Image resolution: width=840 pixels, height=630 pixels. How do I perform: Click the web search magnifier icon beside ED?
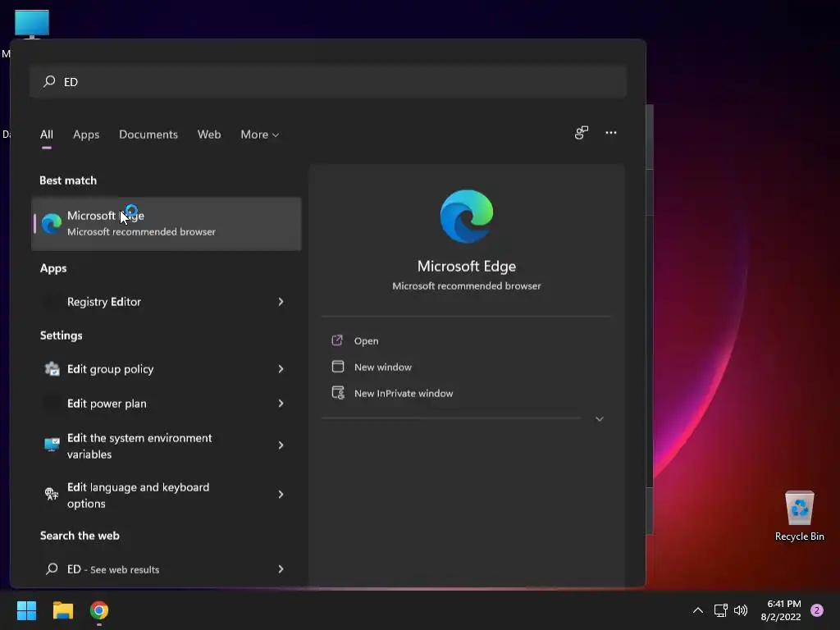coord(52,569)
